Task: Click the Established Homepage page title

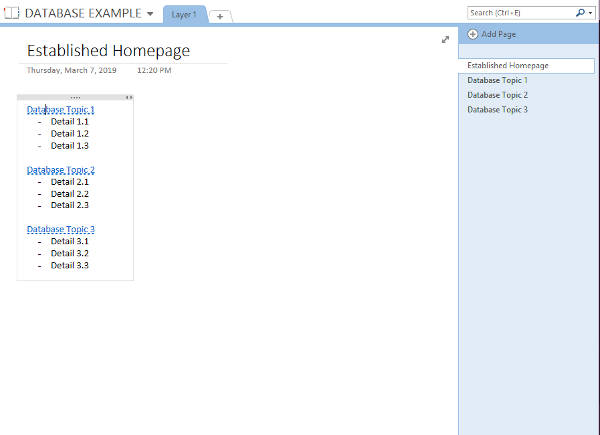Action: click(108, 51)
